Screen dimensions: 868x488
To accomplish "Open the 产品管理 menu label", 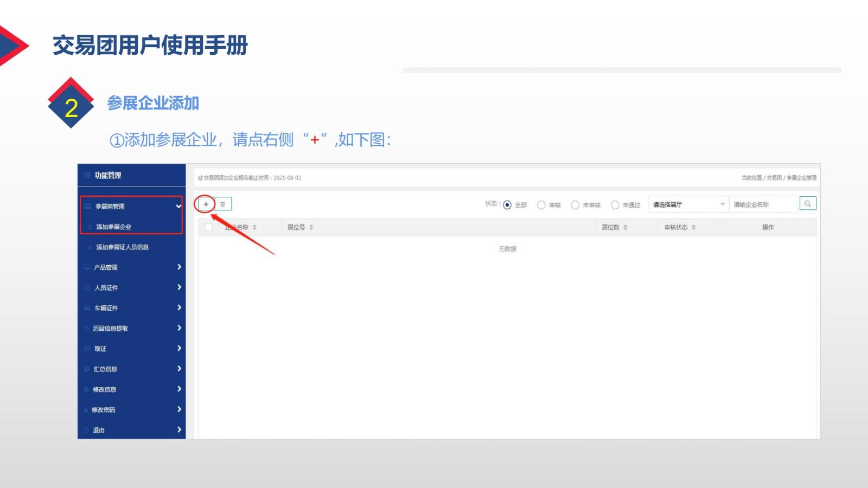I will (x=106, y=267).
